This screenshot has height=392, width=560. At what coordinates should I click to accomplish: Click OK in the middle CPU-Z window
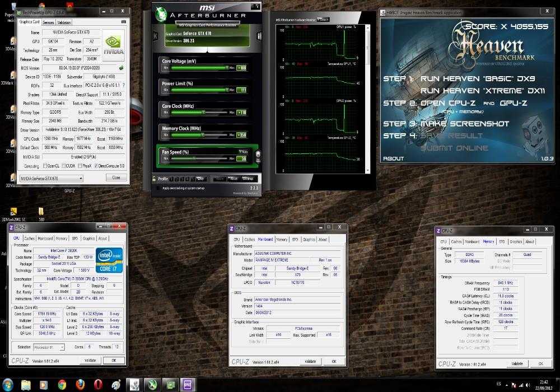334,362
